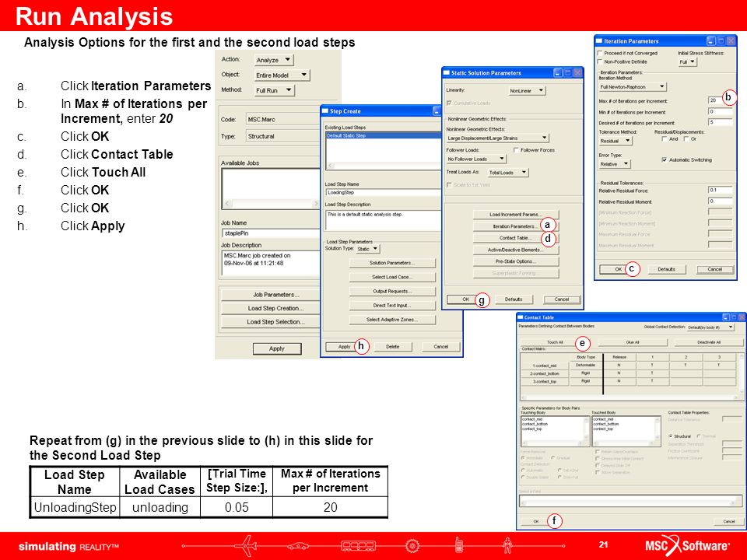Click the 2-contact_bottom row header in Contact Matrix
Viewport: 747px width, 560px height.
click(544, 374)
